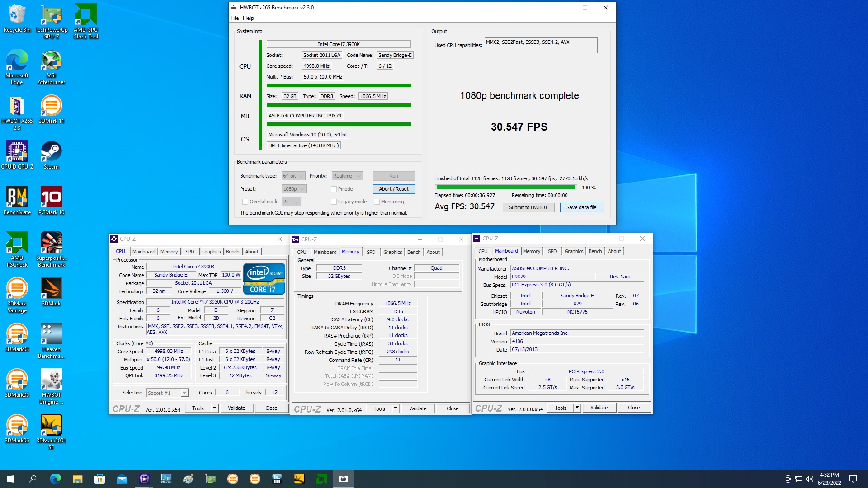Viewport: 868px width, 488px height.
Task: Open Microsoft Edge desktop shortcut
Action: [x=17, y=67]
